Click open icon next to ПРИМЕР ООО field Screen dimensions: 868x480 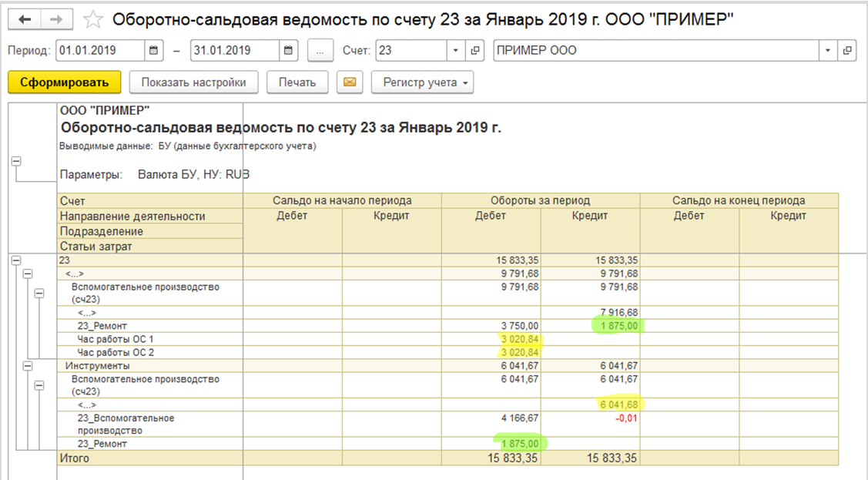[847, 51]
